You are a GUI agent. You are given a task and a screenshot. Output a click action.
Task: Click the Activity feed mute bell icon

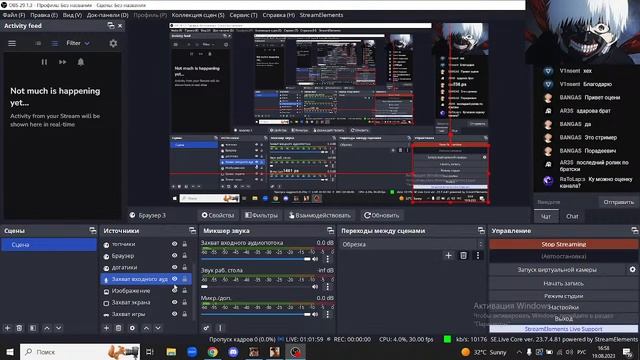click(81, 62)
